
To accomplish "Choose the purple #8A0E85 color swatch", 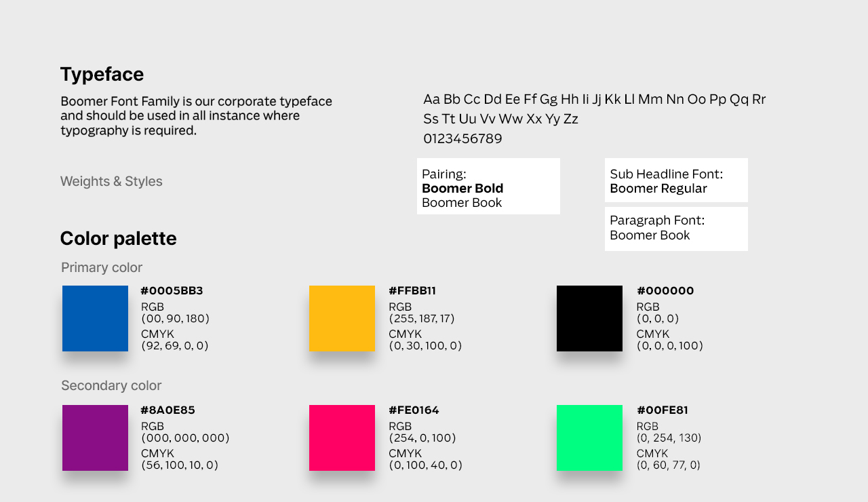I will 95,438.
